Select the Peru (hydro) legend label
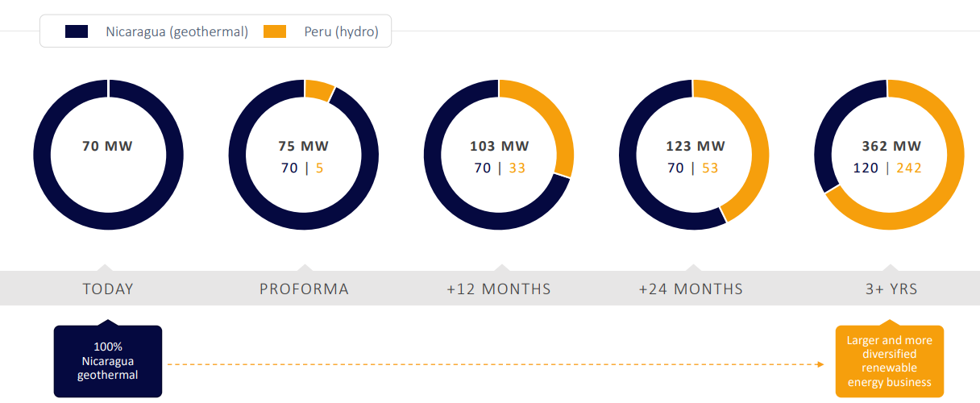980x403 pixels. pyautogui.click(x=341, y=32)
